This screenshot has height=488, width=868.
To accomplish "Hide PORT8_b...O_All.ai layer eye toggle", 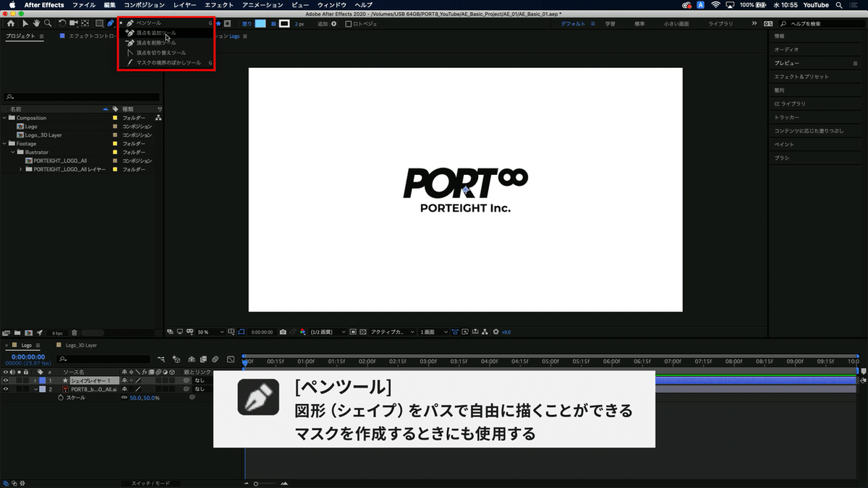I will 6,389.
